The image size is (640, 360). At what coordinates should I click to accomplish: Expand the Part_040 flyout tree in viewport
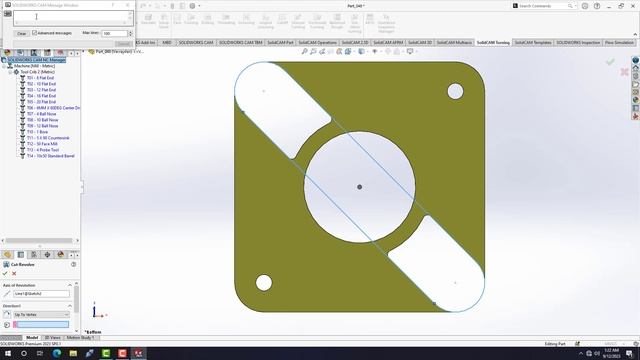84,52
